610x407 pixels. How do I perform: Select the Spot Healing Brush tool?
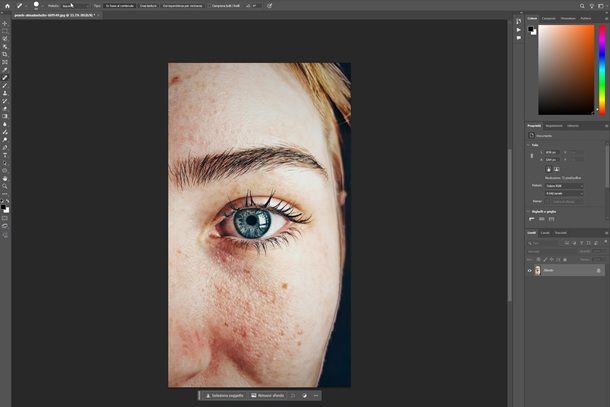(5, 78)
